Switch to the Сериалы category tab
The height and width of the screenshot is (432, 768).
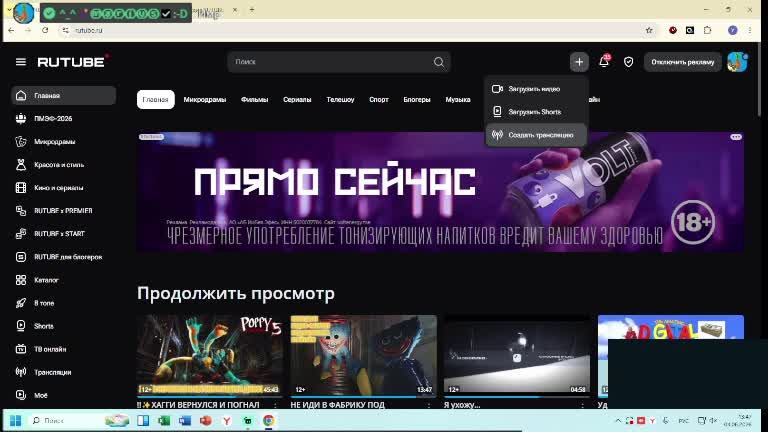[x=297, y=99]
